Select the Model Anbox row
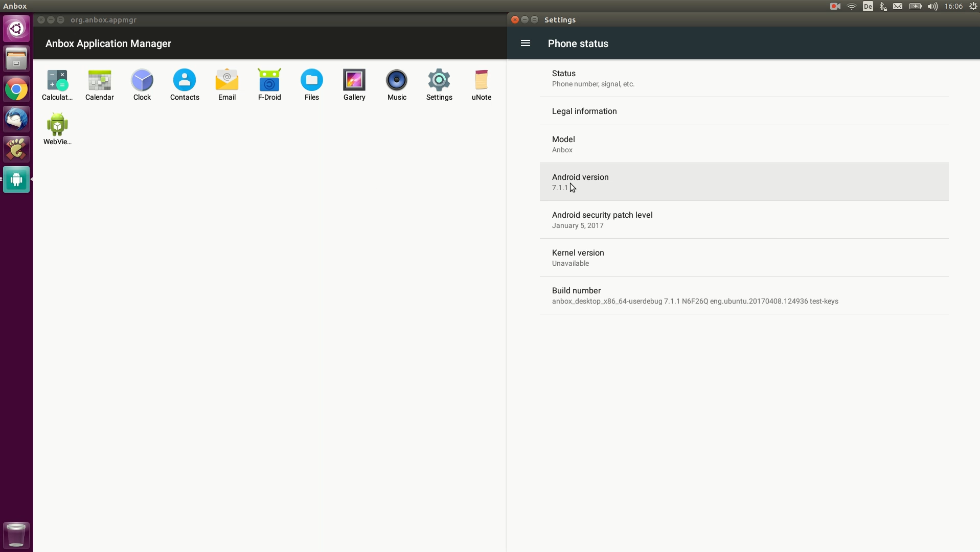This screenshot has height=552, width=980. coord(744,144)
